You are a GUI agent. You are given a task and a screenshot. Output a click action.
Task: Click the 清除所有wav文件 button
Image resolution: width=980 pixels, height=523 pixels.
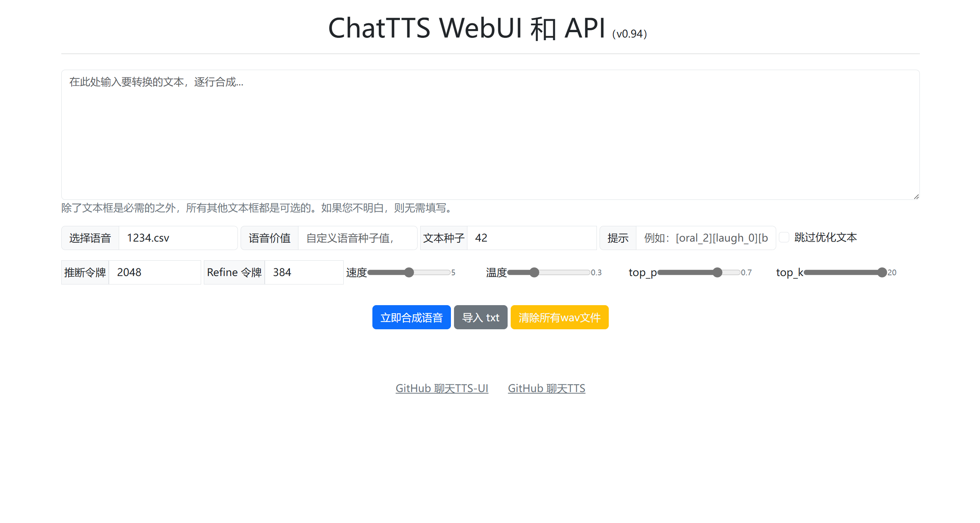click(x=559, y=317)
